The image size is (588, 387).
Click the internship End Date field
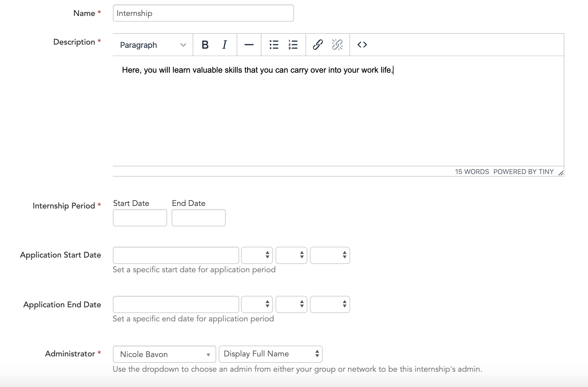tap(199, 218)
